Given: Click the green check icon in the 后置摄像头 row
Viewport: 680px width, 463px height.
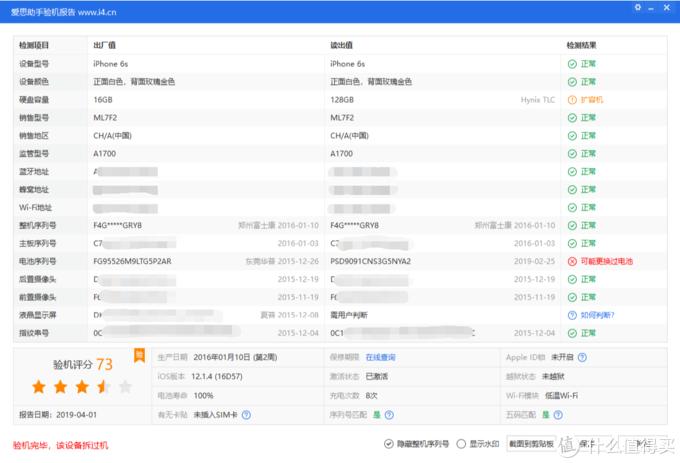Looking at the screenshot, I should pos(572,279).
